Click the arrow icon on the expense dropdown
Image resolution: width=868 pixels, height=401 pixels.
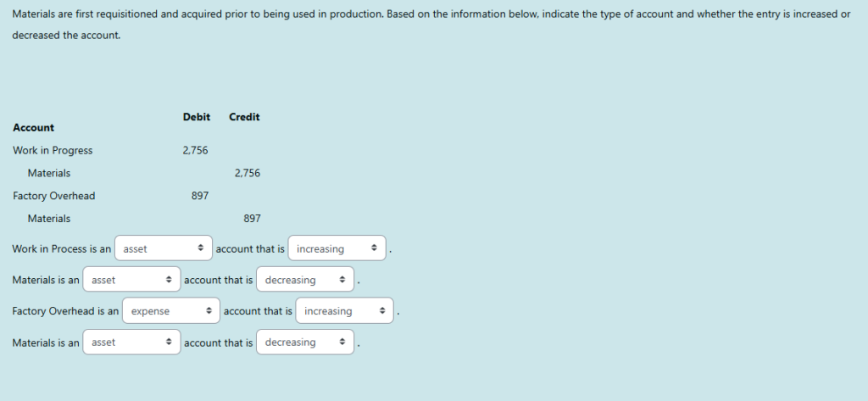click(x=209, y=311)
